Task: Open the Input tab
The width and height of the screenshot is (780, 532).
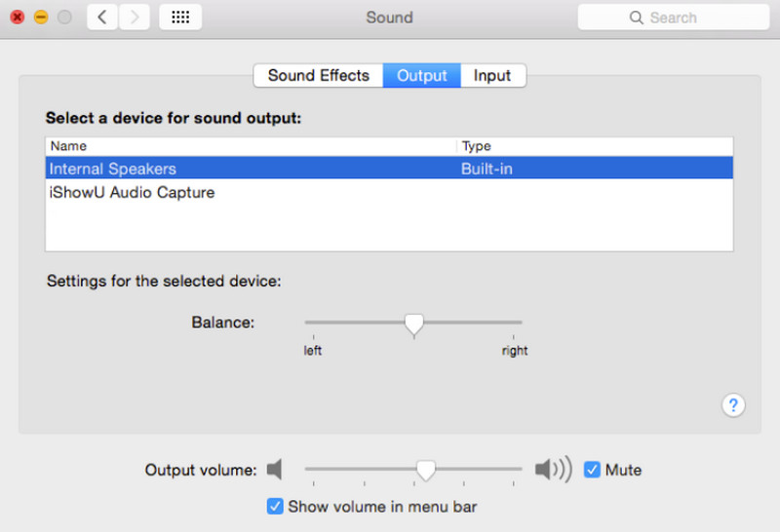Action: coord(492,76)
